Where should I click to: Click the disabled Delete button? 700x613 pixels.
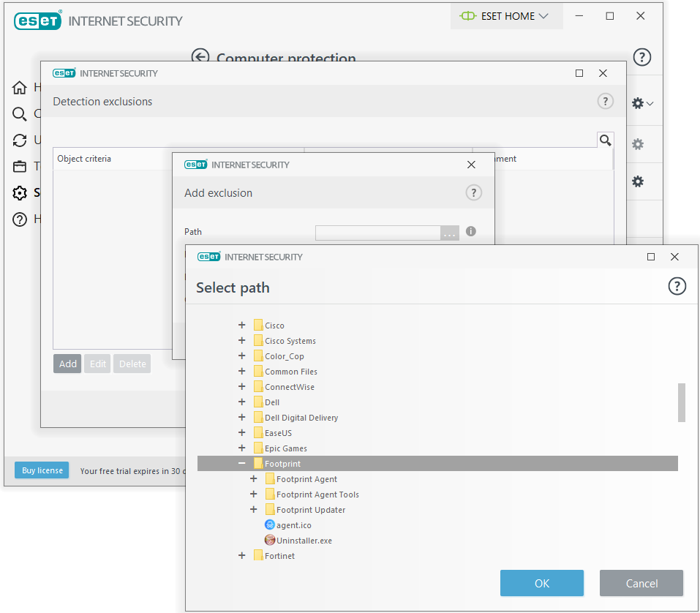(132, 364)
